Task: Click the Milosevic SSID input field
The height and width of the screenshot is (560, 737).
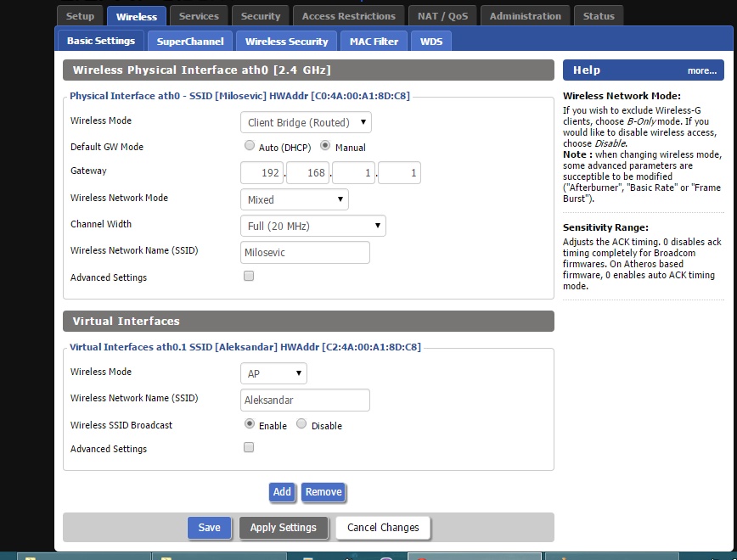Action: point(305,252)
